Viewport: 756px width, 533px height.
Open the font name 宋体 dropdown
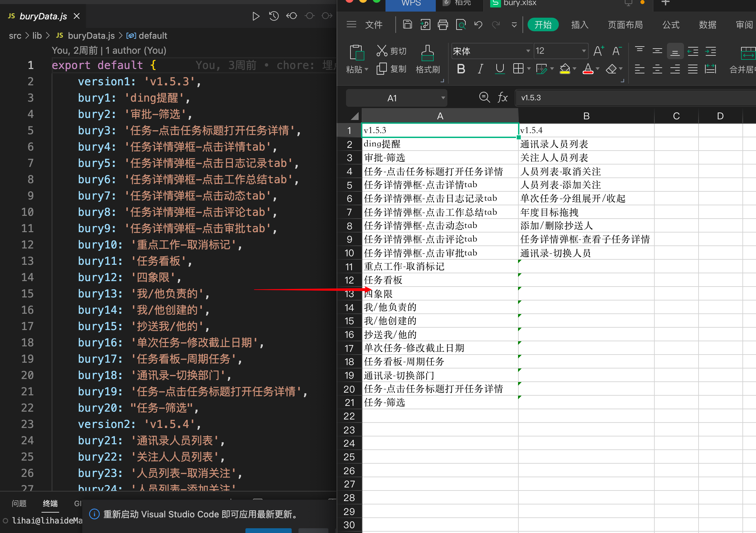(528, 51)
